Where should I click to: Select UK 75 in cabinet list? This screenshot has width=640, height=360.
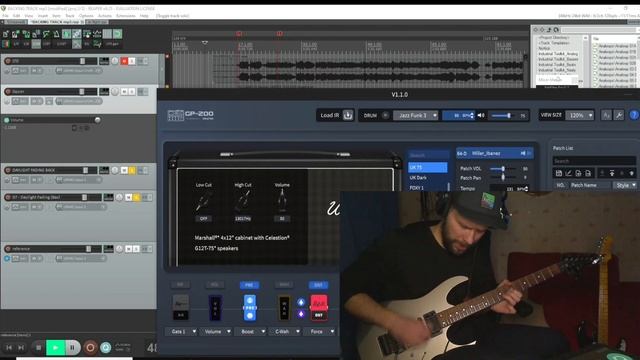[x=427, y=167]
